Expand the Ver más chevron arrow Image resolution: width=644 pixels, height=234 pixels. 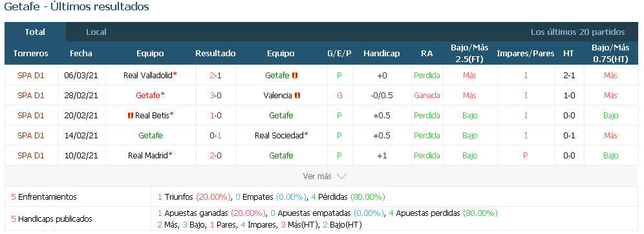coord(341,176)
